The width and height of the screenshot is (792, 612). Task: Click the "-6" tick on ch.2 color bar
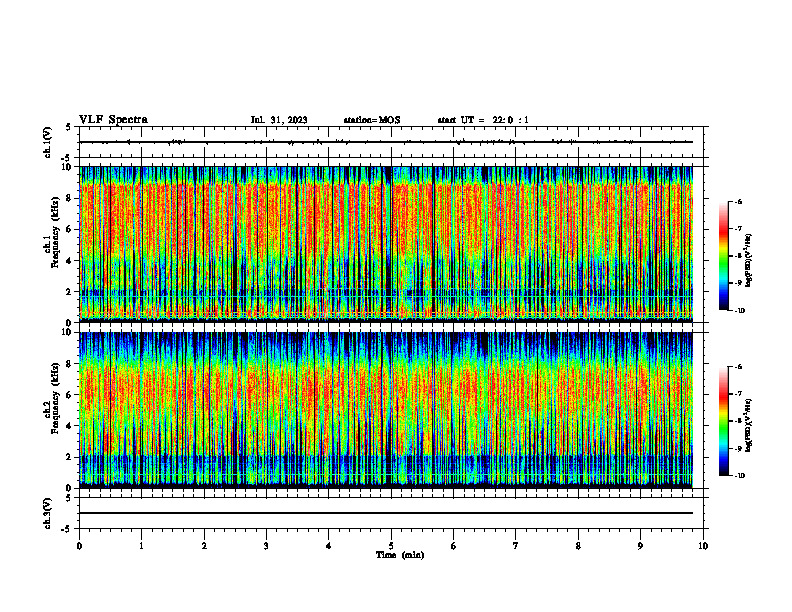click(738, 367)
